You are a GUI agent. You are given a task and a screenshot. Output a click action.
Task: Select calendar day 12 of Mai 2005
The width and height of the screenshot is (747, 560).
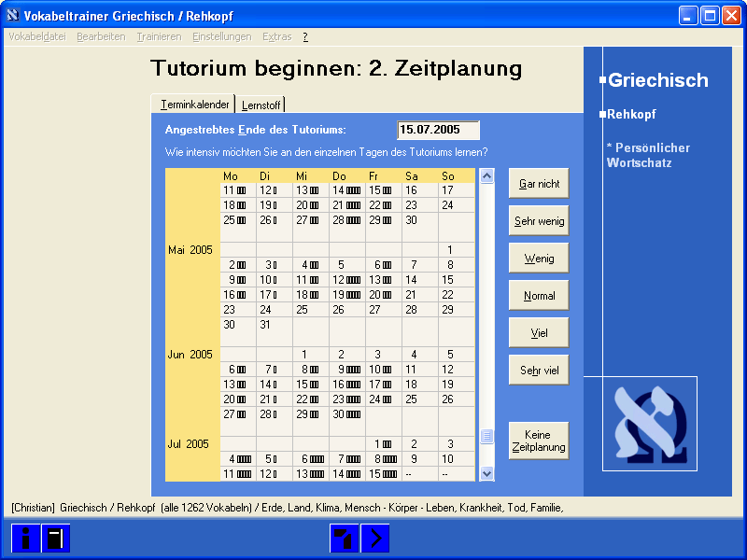[347, 279]
